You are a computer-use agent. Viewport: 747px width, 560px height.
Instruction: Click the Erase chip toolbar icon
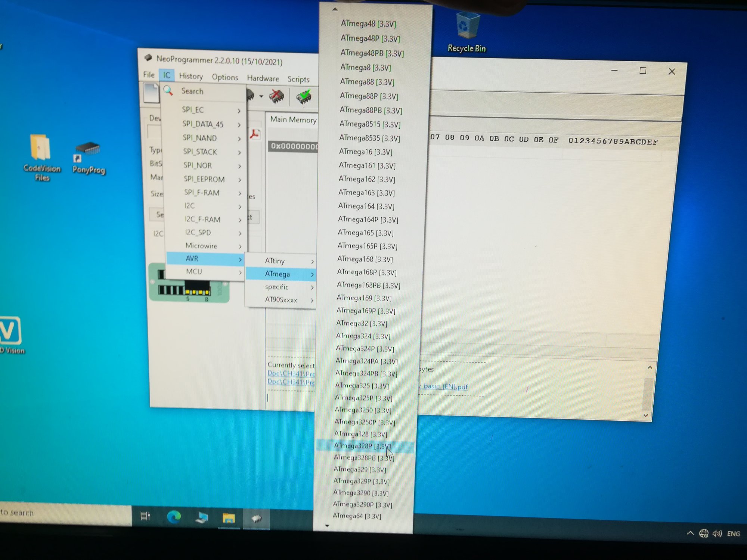(277, 96)
